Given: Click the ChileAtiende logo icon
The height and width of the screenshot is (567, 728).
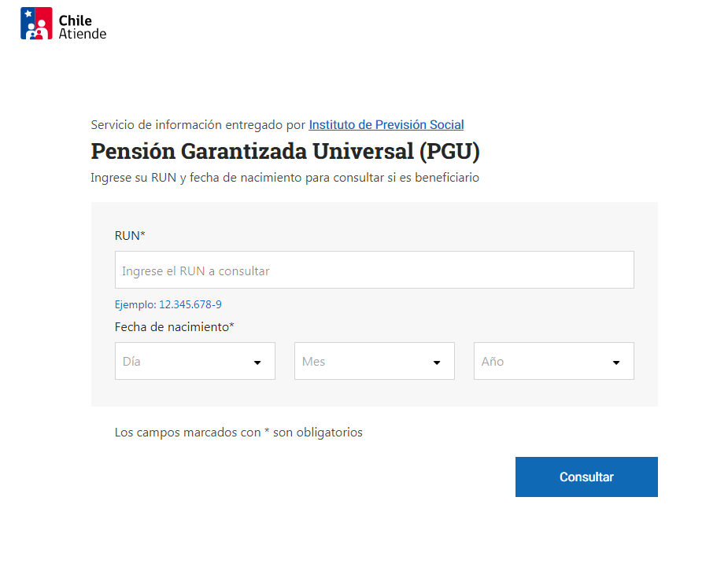Looking at the screenshot, I should click(36, 24).
